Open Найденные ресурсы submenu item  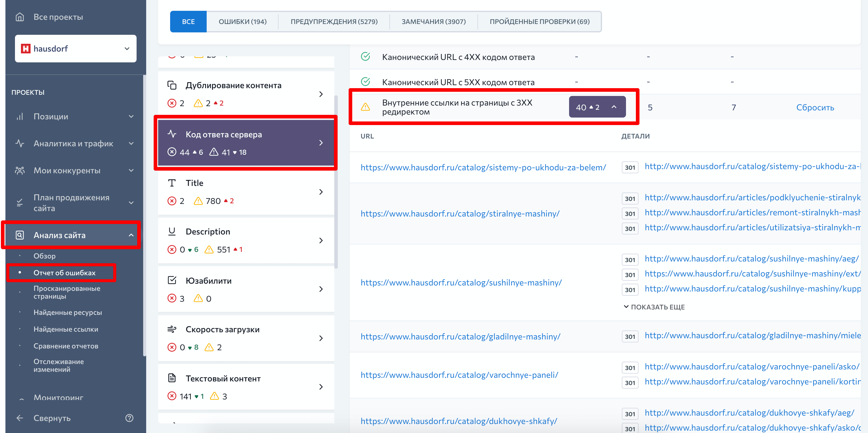(x=68, y=312)
